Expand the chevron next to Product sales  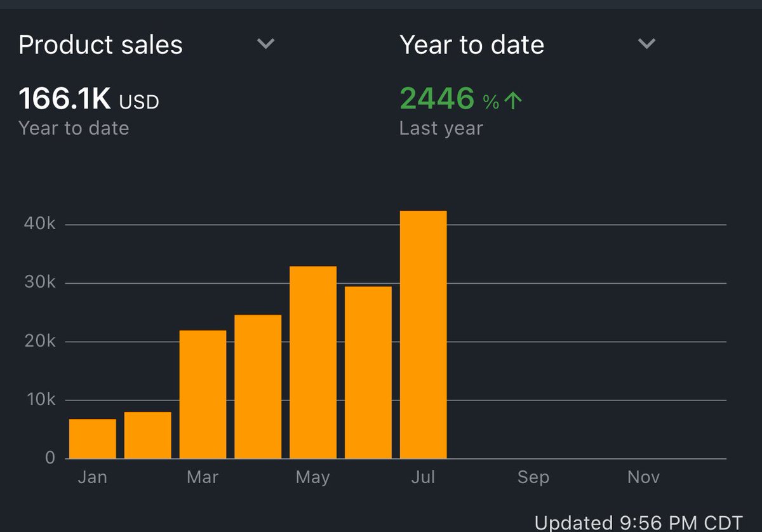point(265,44)
